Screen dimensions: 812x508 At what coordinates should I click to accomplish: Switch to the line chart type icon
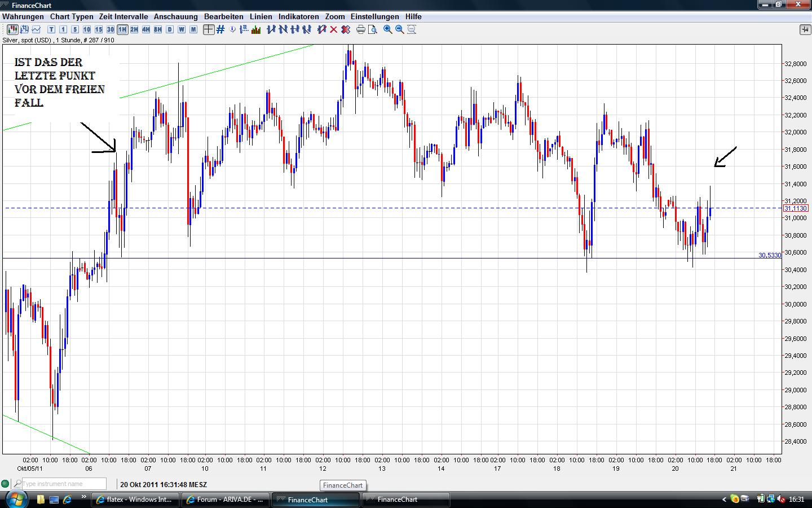(36, 29)
